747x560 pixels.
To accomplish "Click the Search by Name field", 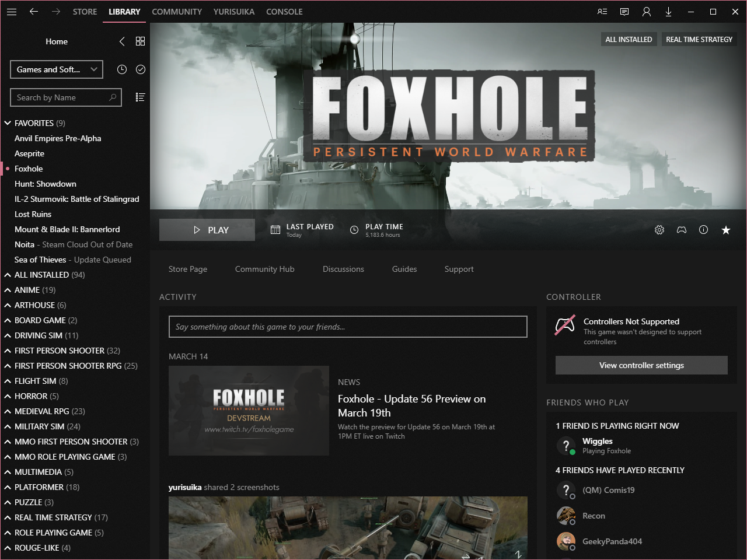I will (66, 97).
